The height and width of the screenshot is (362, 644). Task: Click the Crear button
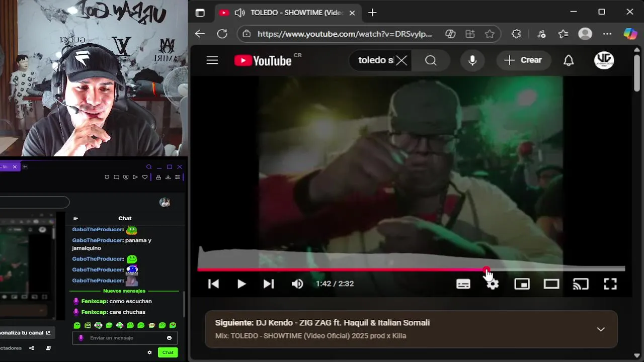[523, 60]
